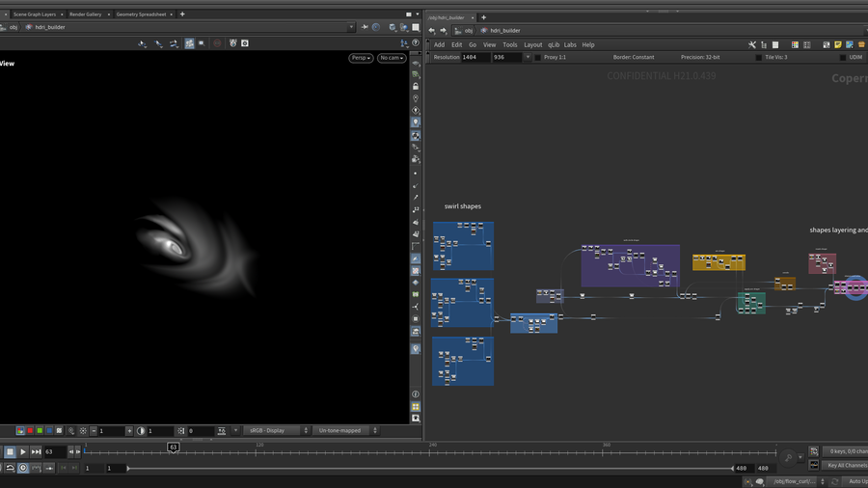The width and height of the screenshot is (868, 488).
Task: Click the Play button on the timeline
Action: [23, 451]
